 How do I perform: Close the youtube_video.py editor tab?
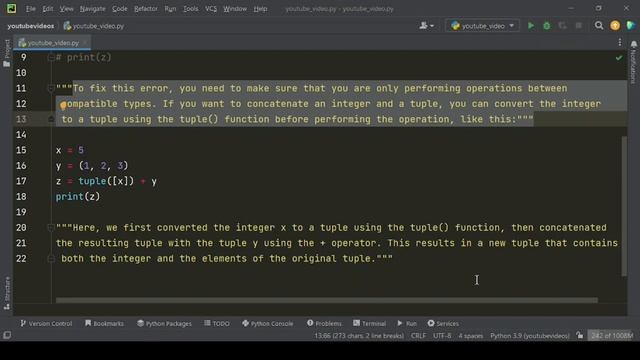pos(85,42)
